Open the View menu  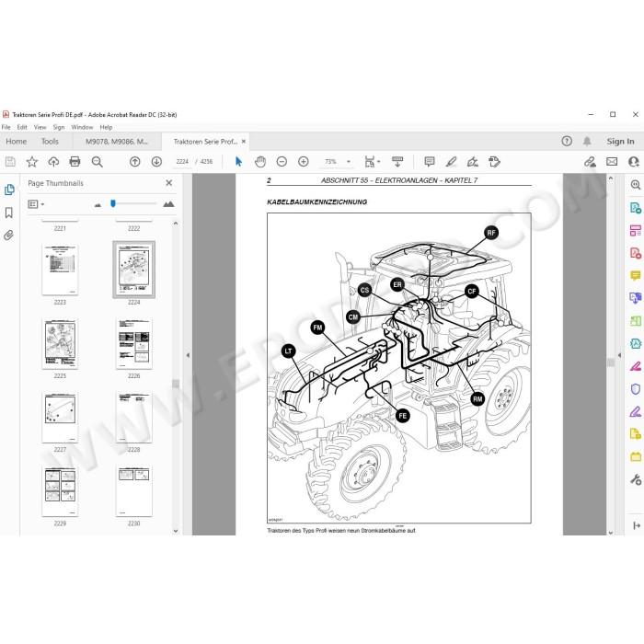click(x=40, y=127)
